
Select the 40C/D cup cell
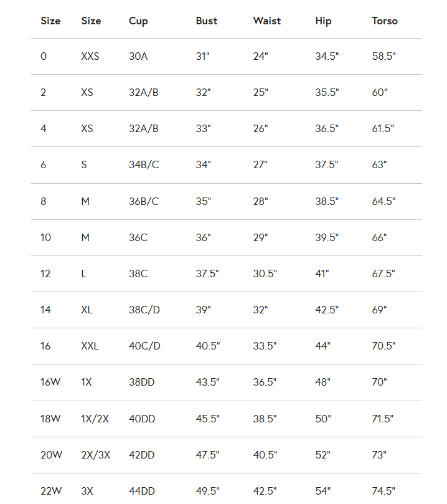(x=144, y=346)
